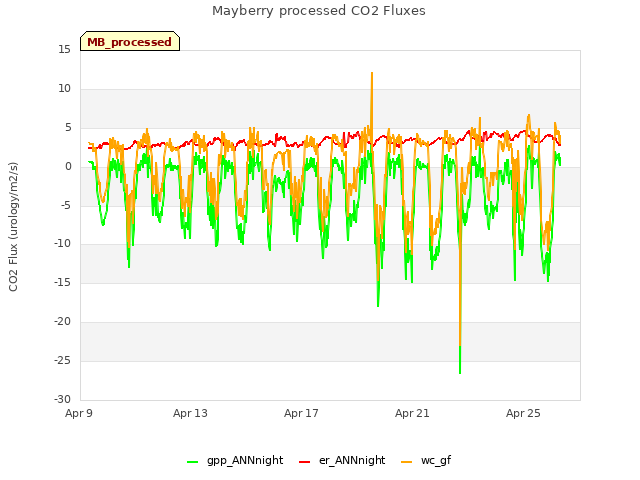Click the chart title Mayberry processed CO2 Fluxes
This screenshot has width=640, height=480.
coord(319,11)
